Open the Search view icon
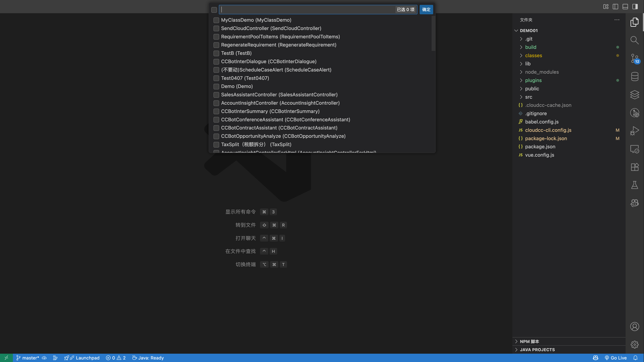 (634, 40)
